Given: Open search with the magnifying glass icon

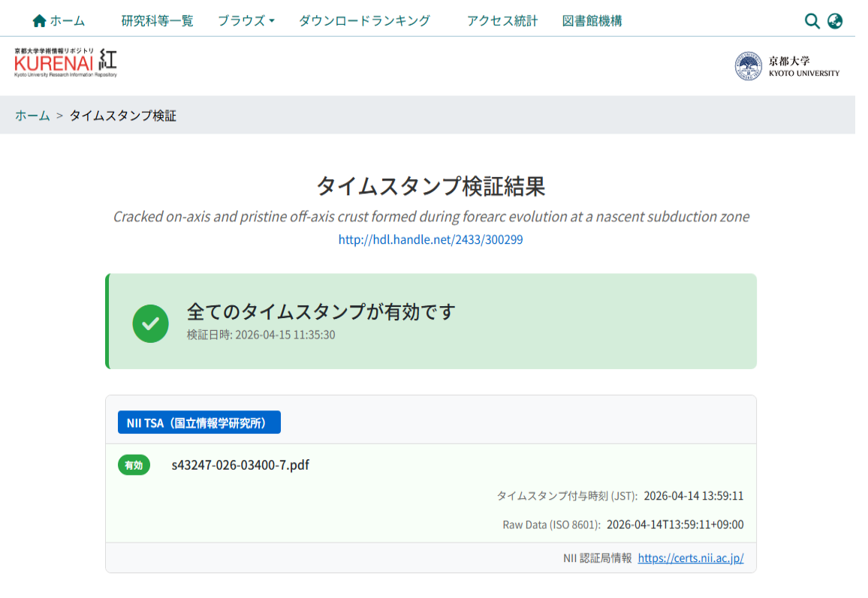Looking at the screenshot, I should 812,21.
